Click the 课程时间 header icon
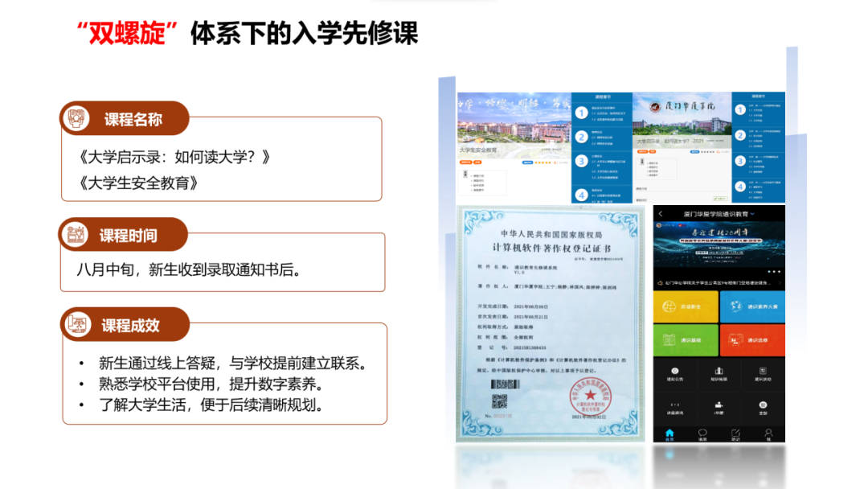This screenshot has width=868, height=489. [78, 235]
